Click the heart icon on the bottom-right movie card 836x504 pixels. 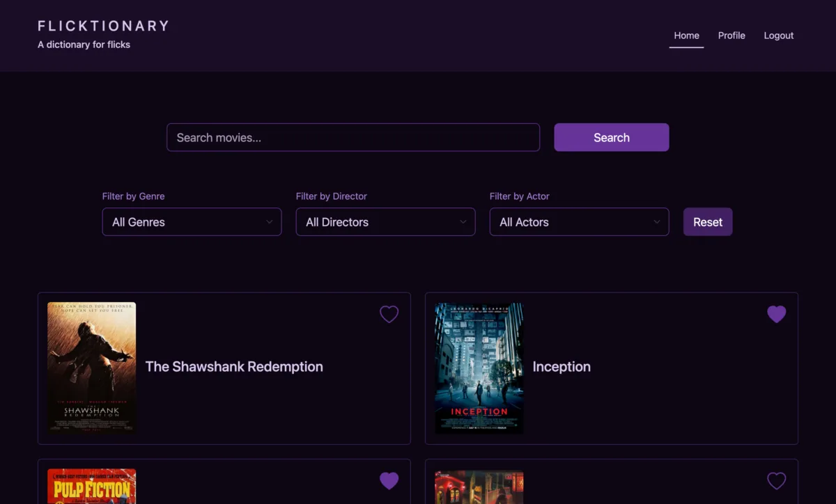776,480
